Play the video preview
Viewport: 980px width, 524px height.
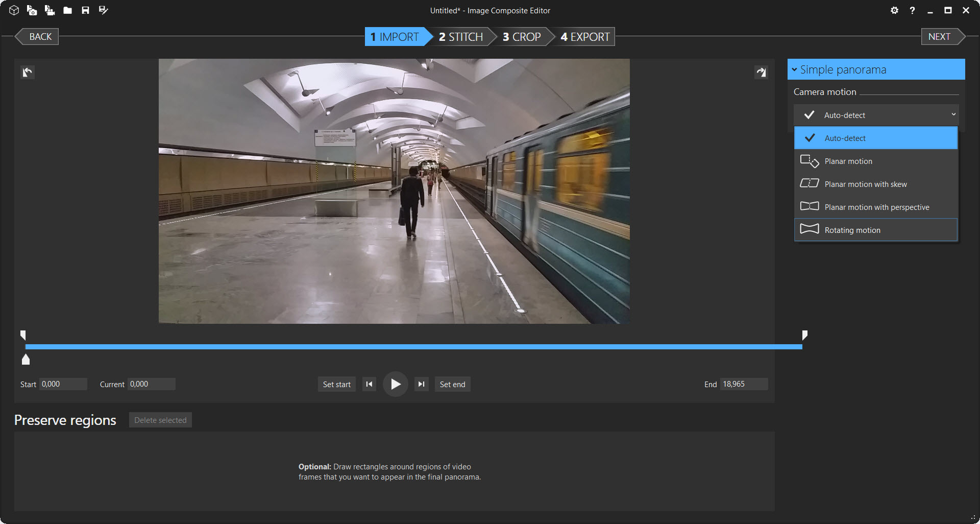396,385
